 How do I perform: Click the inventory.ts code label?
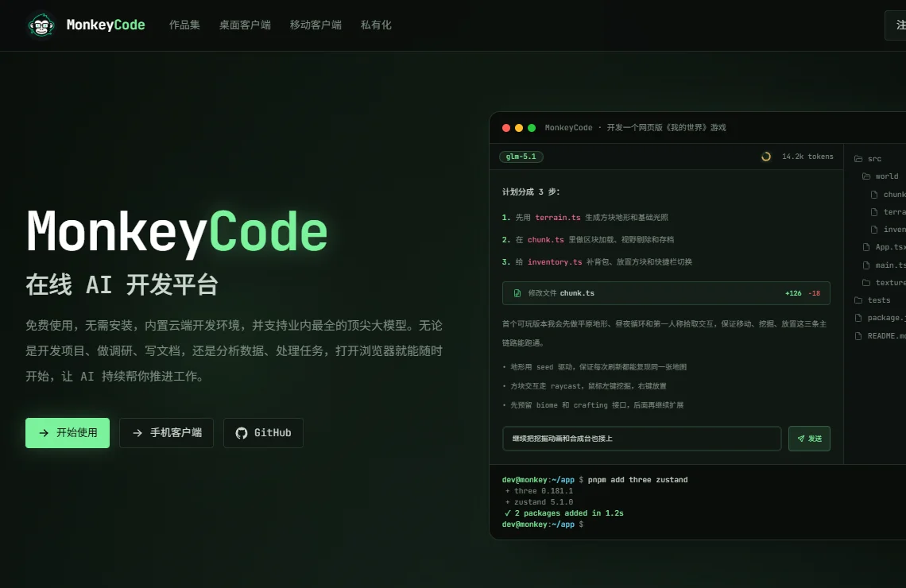(555, 261)
